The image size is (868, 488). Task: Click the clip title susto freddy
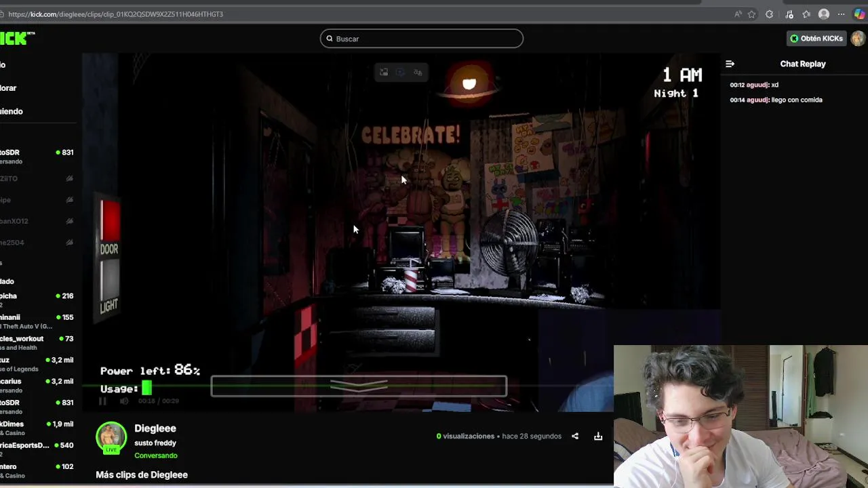(x=155, y=443)
